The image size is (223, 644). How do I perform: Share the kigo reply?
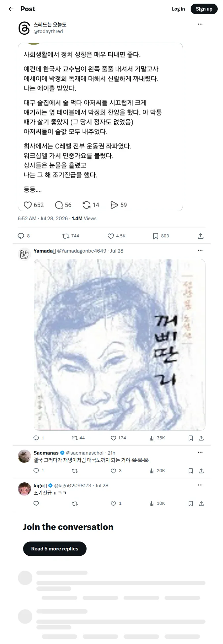pyautogui.click(x=201, y=503)
